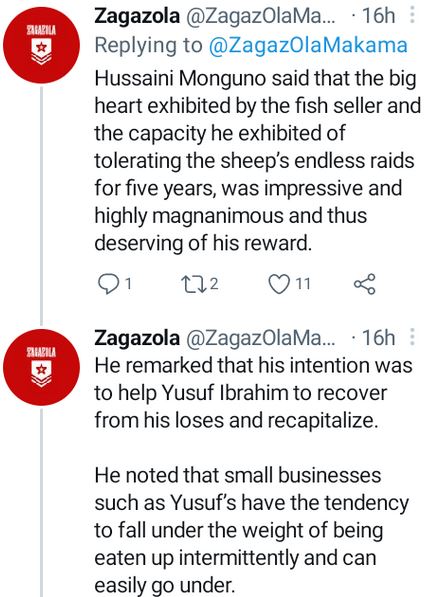Share the first tweet via share icon

pos(365,284)
